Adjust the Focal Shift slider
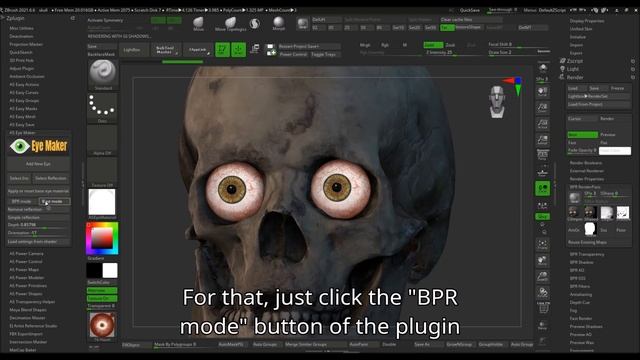The image size is (640, 360). pos(519,44)
